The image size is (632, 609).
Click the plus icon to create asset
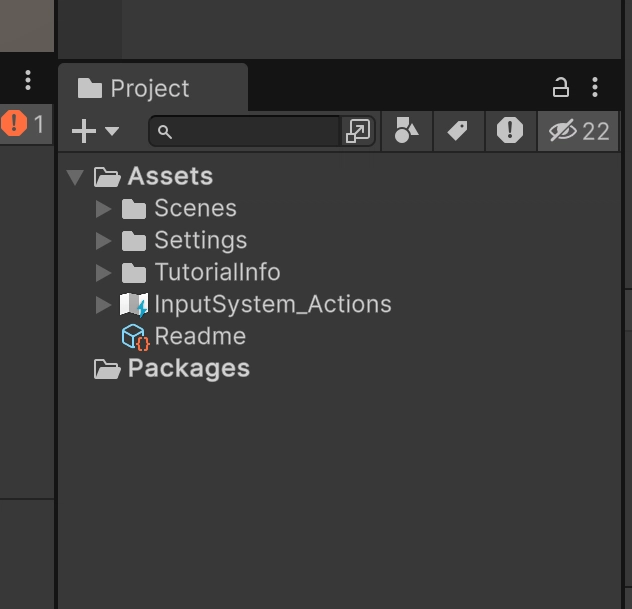[84, 131]
